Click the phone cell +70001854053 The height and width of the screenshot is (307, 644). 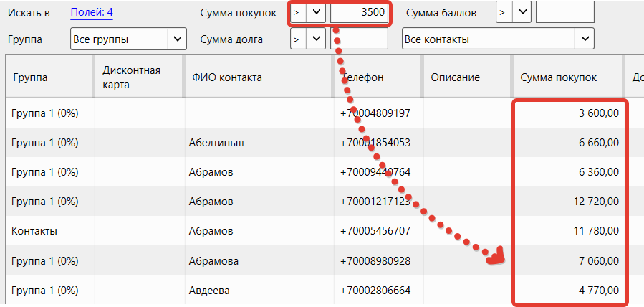[x=375, y=143]
